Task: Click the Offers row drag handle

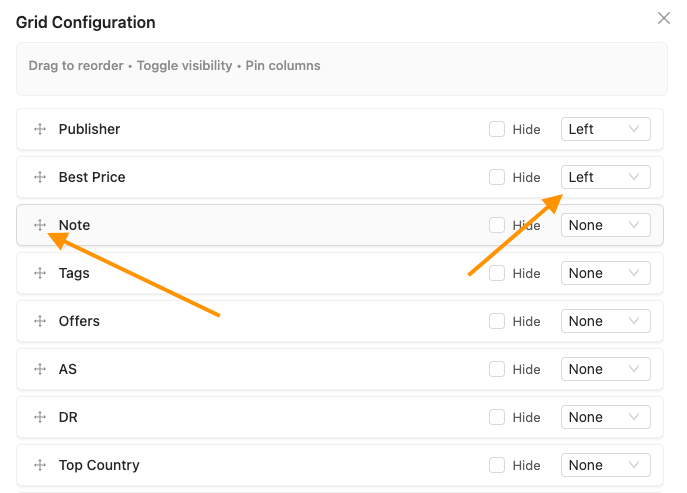Action: pyautogui.click(x=40, y=321)
